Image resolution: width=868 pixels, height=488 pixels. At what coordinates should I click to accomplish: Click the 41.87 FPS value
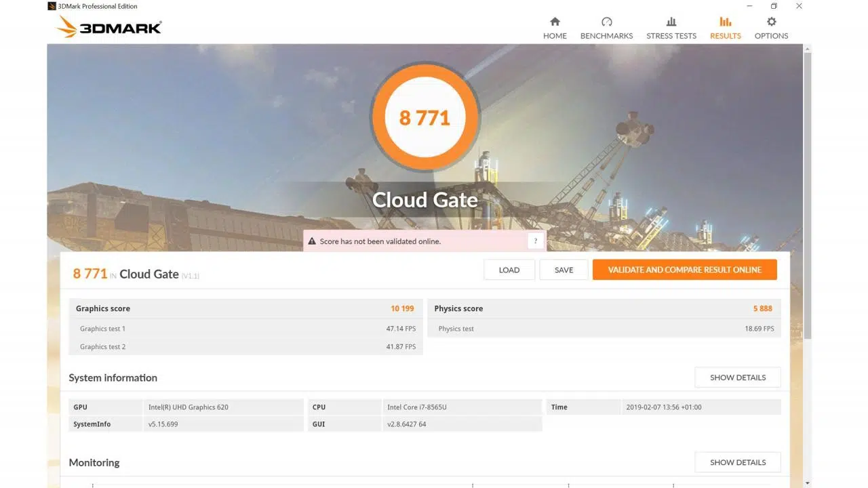click(x=401, y=346)
